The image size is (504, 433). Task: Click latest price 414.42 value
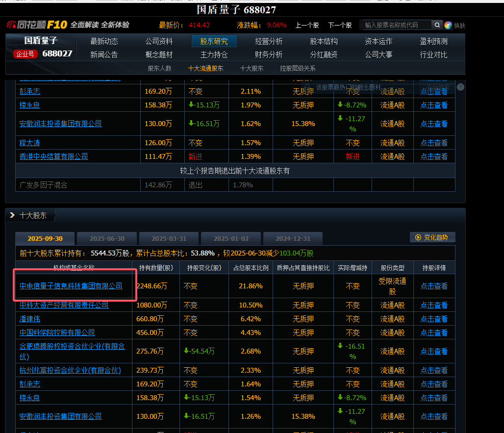pyautogui.click(x=199, y=25)
